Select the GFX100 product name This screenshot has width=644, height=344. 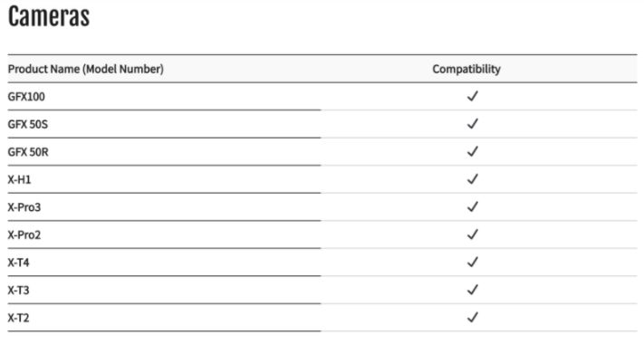pyautogui.click(x=26, y=97)
